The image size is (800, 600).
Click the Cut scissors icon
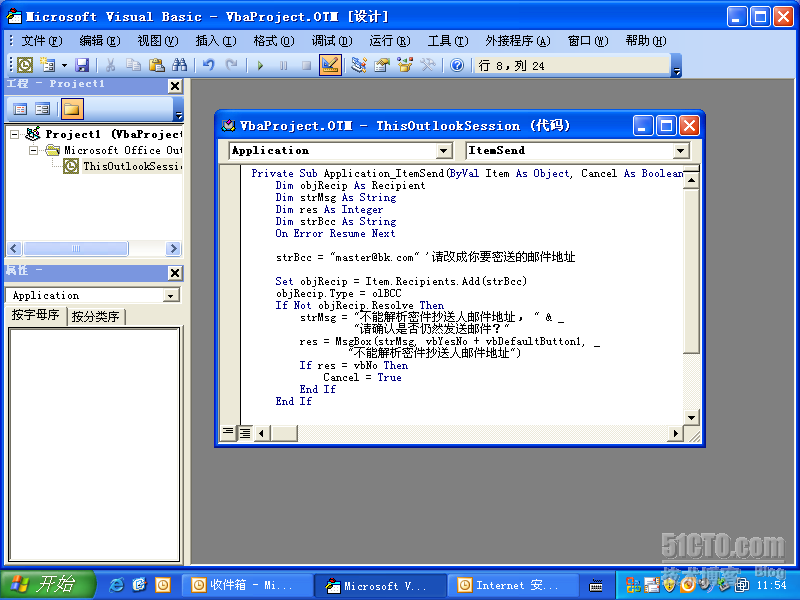(110, 65)
